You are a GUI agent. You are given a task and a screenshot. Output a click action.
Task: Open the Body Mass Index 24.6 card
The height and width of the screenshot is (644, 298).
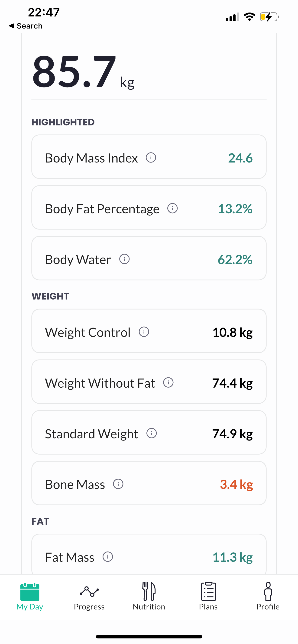(x=149, y=157)
